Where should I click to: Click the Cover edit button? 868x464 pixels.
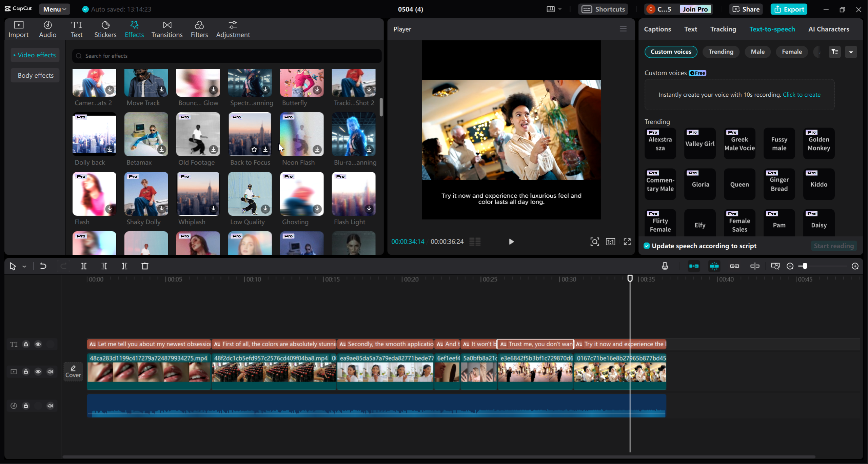pyautogui.click(x=73, y=371)
